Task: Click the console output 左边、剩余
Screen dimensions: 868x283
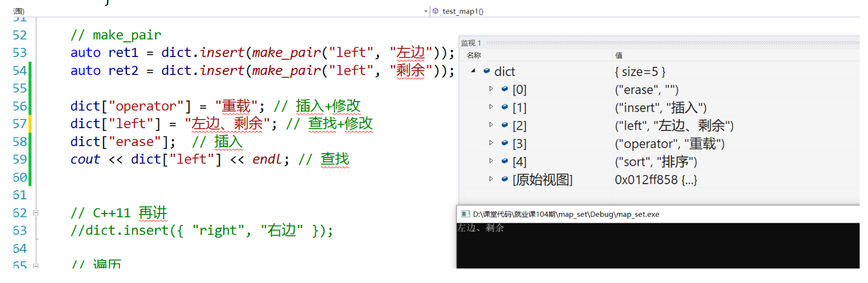Action: pyautogui.click(x=480, y=228)
